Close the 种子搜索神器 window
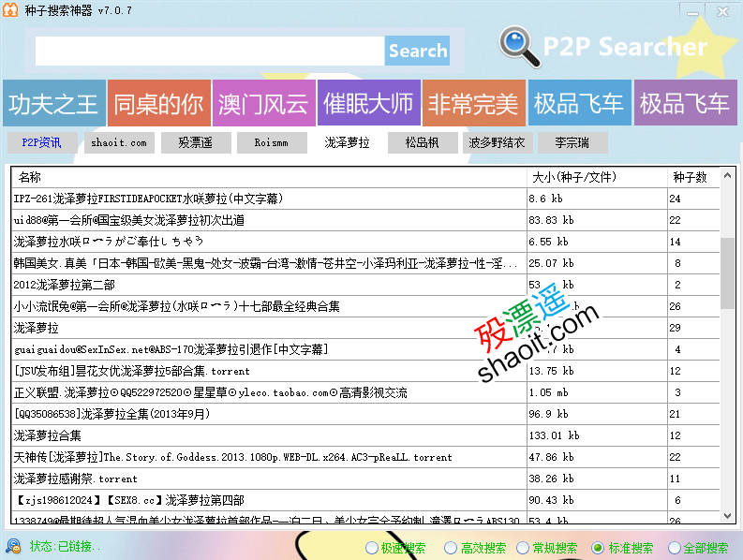This screenshot has height=560, width=743. pyautogui.click(x=722, y=12)
